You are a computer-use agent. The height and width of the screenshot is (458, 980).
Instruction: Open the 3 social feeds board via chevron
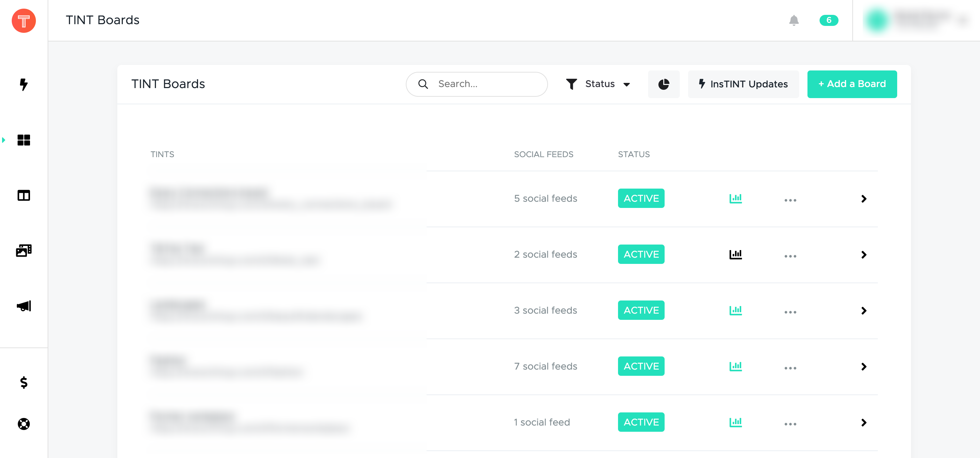point(864,311)
